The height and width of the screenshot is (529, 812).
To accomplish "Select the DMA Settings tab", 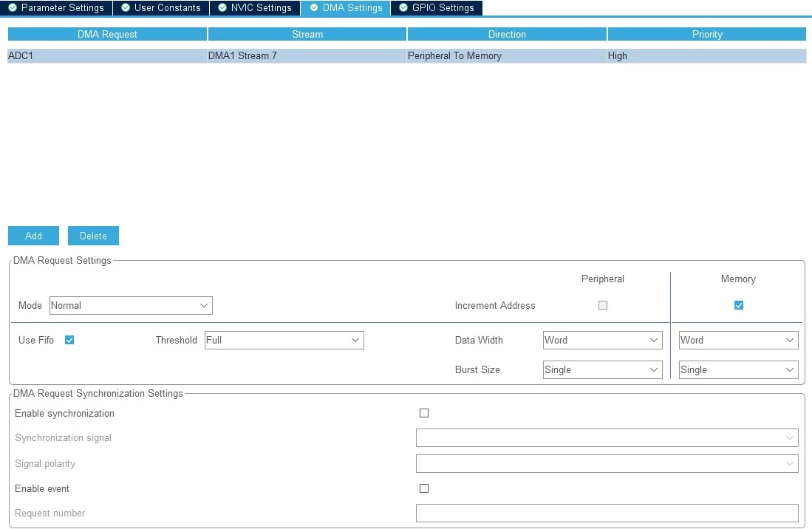I will 346,8.
